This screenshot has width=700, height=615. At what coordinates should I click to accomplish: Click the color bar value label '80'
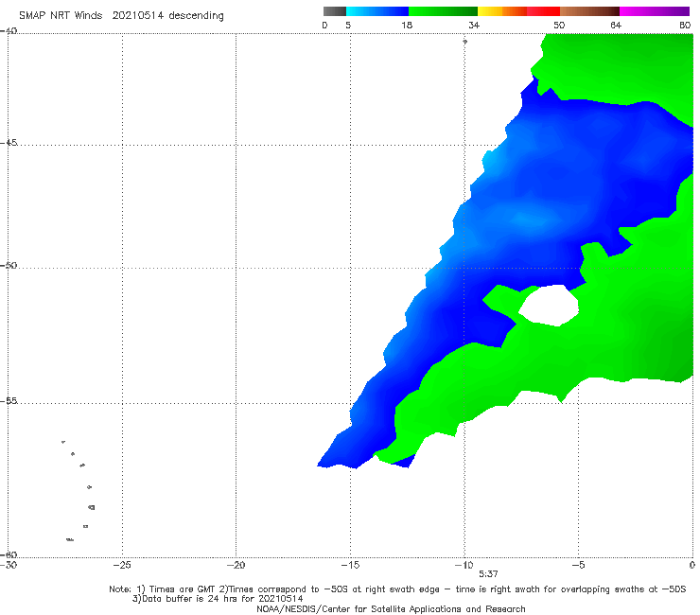[x=685, y=26]
